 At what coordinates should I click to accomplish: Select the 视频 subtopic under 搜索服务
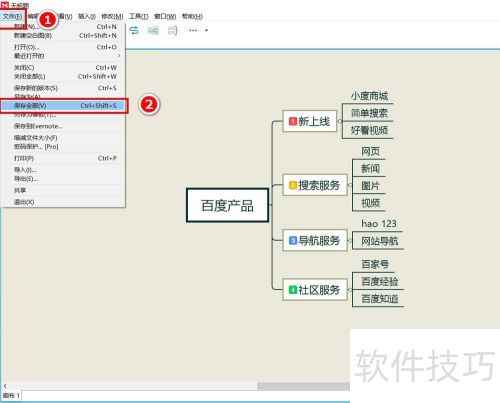(370, 203)
